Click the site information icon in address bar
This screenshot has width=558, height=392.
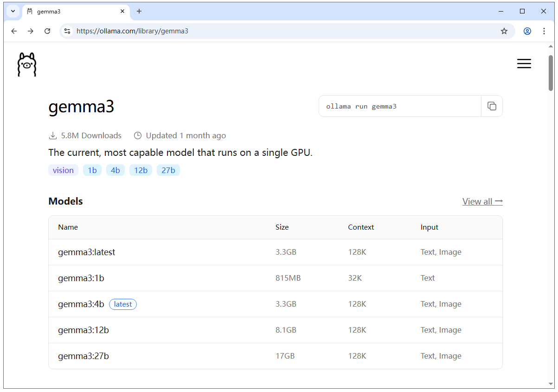pyautogui.click(x=68, y=31)
